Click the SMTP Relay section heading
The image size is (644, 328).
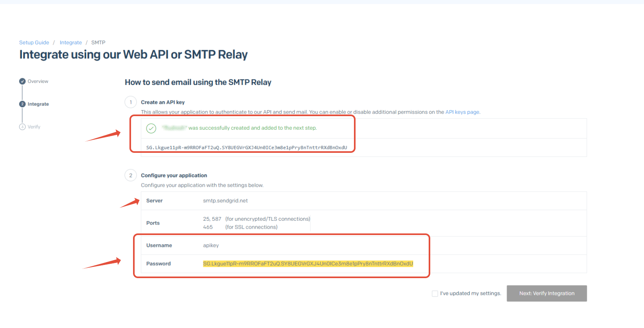click(x=198, y=83)
